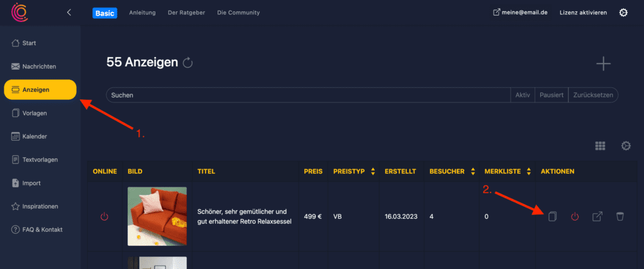The height and width of the screenshot is (269, 644).
Task: Open Die Community link
Action: pos(238,13)
